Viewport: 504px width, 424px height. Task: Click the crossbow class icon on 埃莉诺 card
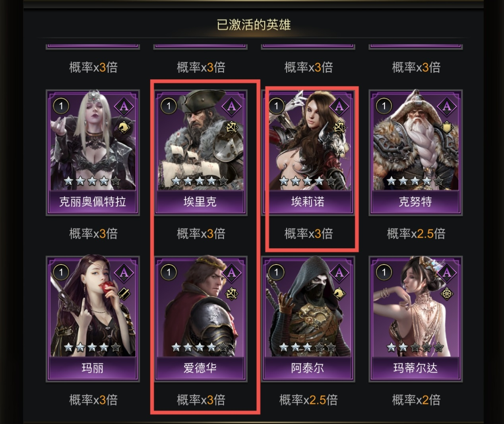[x=339, y=128]
